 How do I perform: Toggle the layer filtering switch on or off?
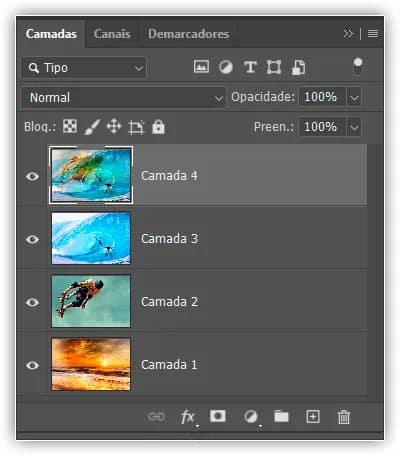point(358,66)
